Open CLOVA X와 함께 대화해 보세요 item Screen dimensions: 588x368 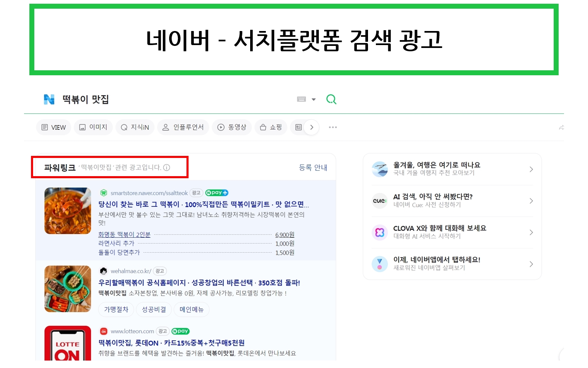[x=452, y=232]
